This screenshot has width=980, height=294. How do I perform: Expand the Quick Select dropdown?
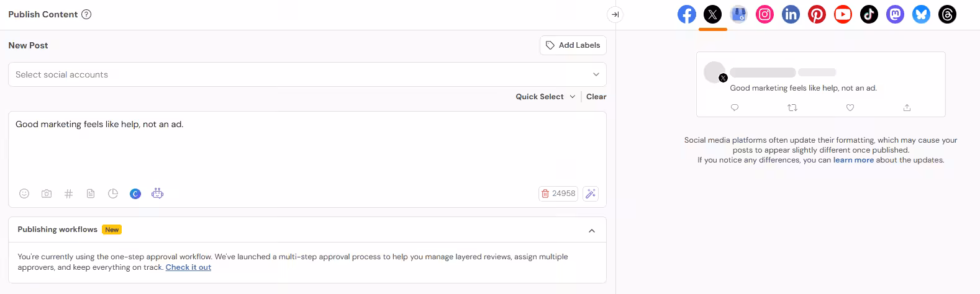point(545,97)
